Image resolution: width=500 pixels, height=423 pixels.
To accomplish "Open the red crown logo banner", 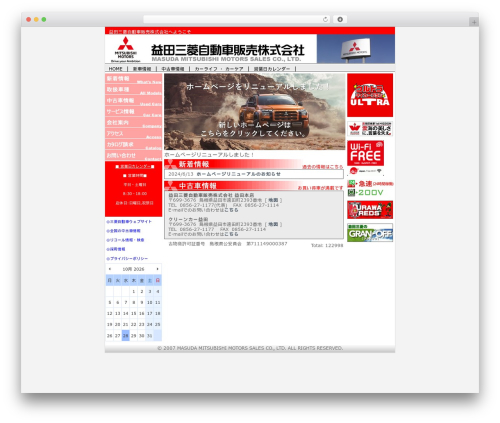I will (x=370, y=129).
